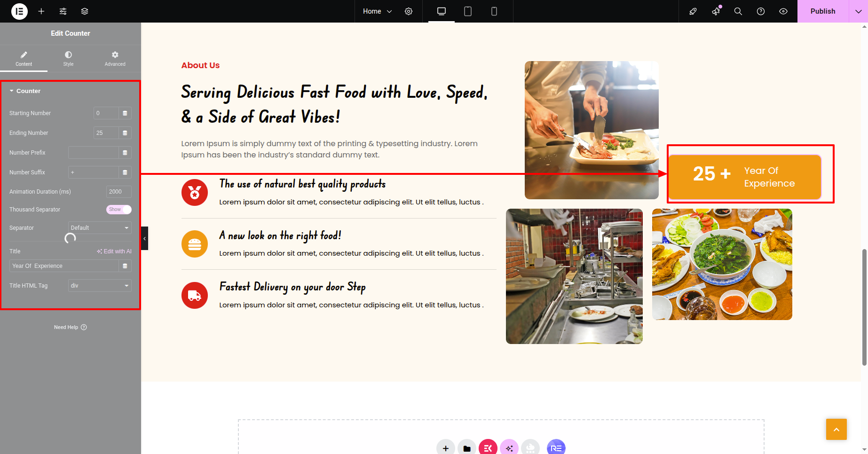Open page settings gear icon
The height and width of the screenshot is (454, 868).
(409, 11)
